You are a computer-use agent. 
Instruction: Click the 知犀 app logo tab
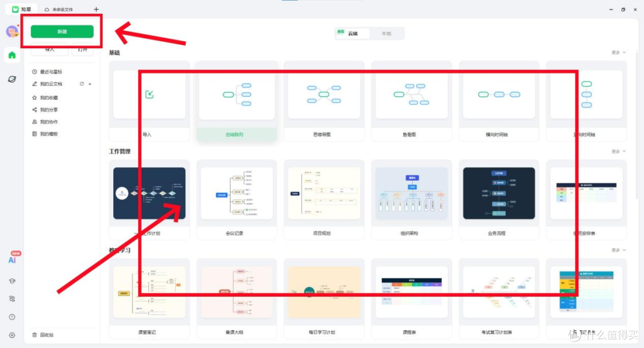click(x=21, y=9)
